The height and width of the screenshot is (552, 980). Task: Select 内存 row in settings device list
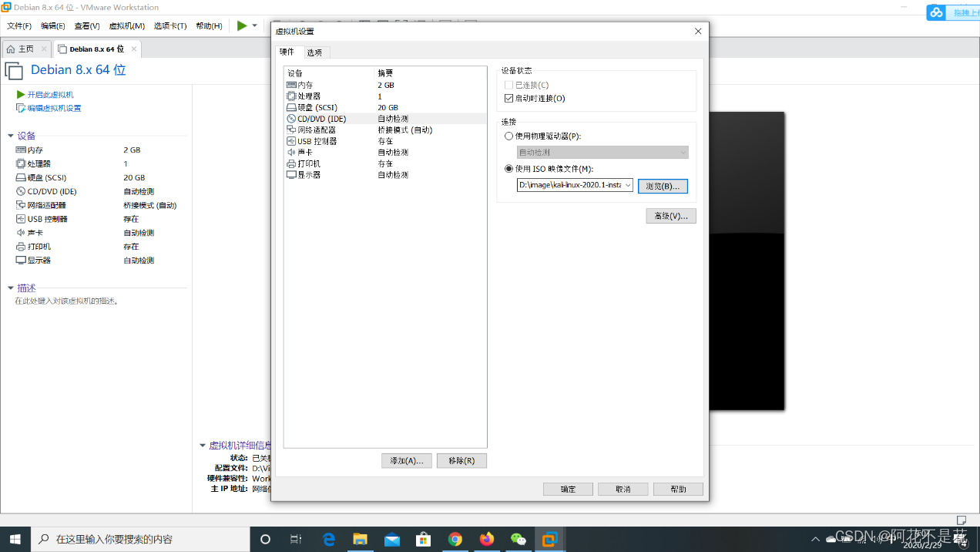point(385,85)
